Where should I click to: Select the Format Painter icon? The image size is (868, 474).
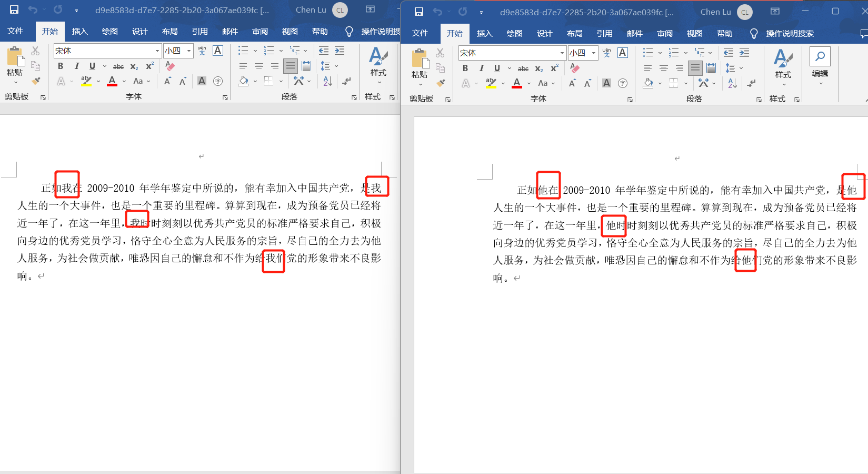pyautogui.click(x=36, y=81)
